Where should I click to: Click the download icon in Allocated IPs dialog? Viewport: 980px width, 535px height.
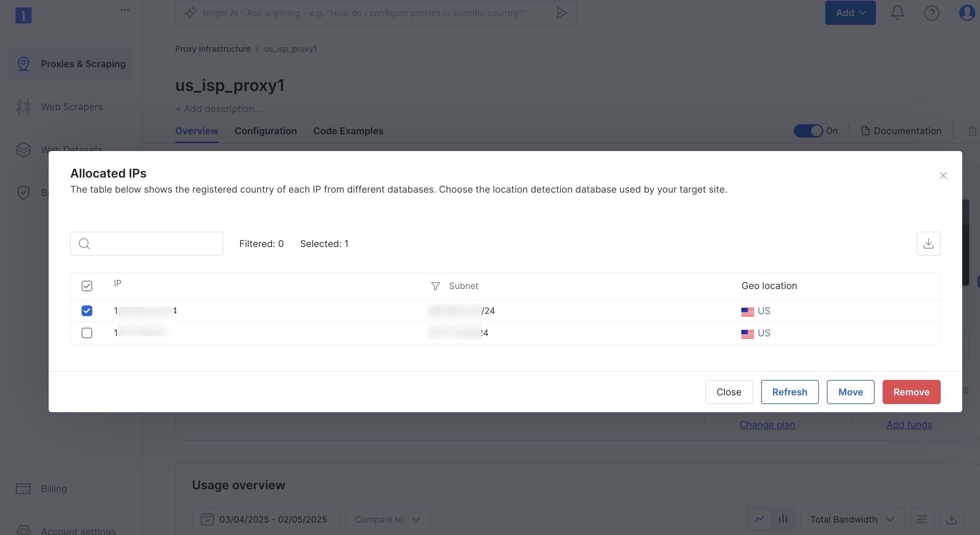point(928,244)
